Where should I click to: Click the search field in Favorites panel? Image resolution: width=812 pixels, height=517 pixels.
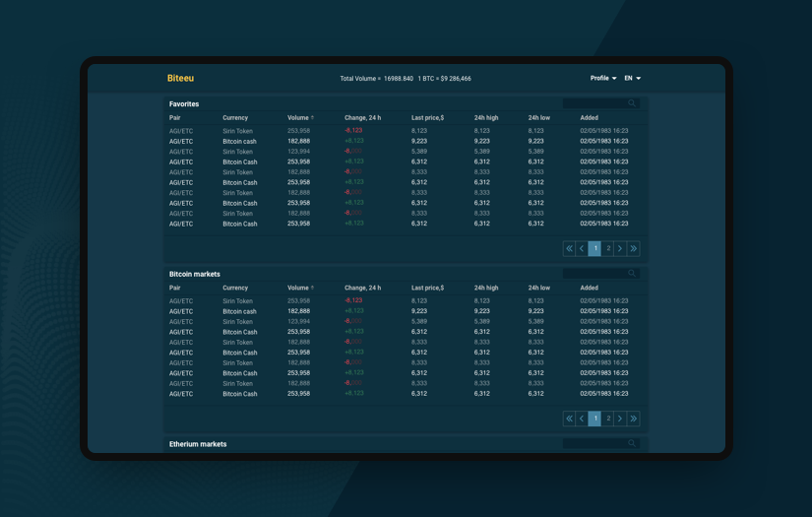(x=601, y=103)
